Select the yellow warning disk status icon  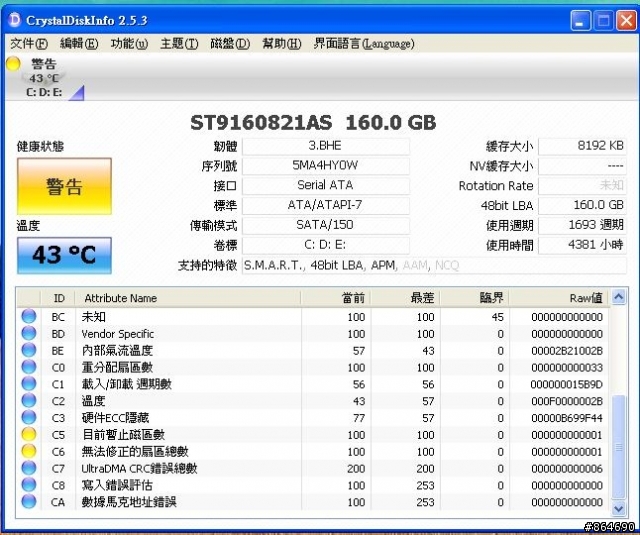(x=13, y=64)
